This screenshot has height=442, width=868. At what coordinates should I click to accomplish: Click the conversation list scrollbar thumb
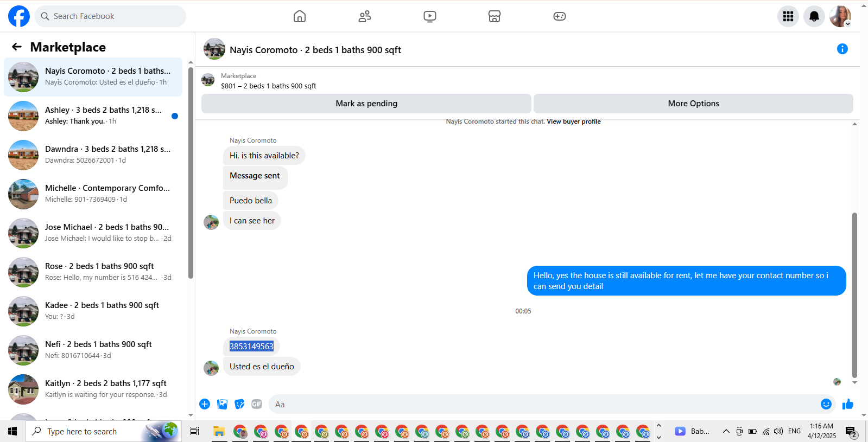pyautogui.click(x=191, y=172)
